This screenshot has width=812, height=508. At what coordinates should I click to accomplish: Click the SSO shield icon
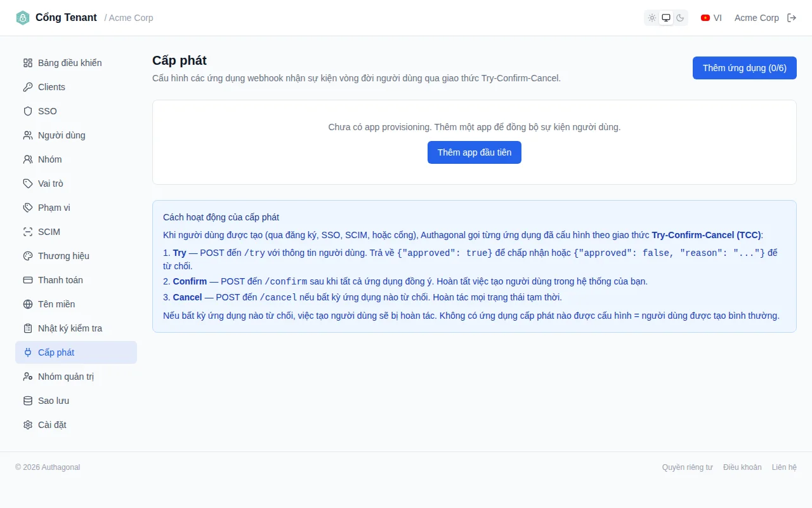(x=28, y=111)
